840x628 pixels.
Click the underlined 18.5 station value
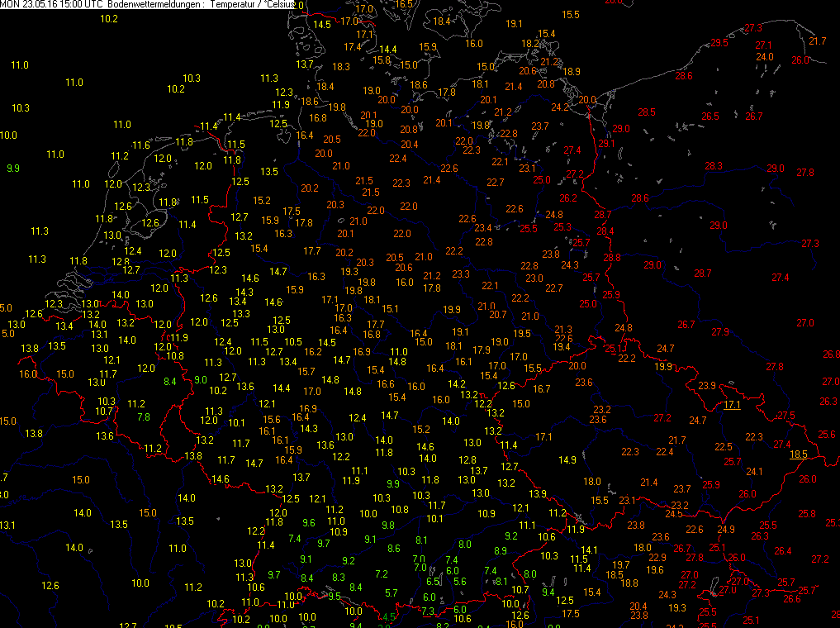[798, 454]
